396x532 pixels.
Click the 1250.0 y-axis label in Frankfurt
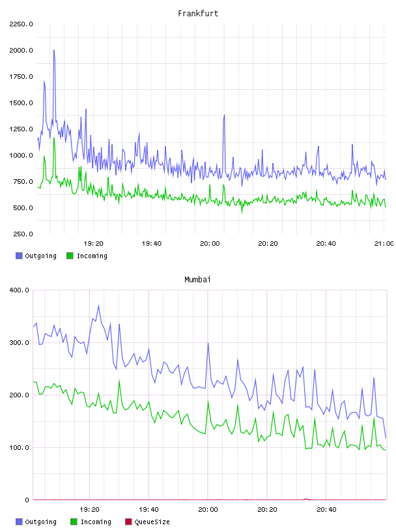[21, 129]
